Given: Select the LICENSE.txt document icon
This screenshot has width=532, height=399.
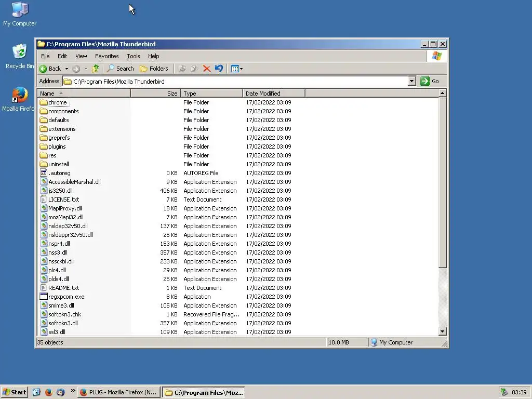Looking at the screenshot, I should coord(44,199).
